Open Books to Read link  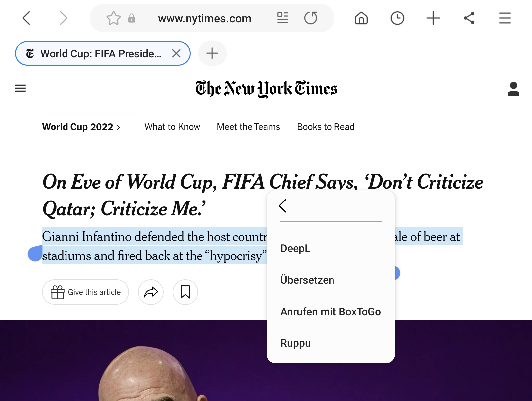(x=326, y=127)
